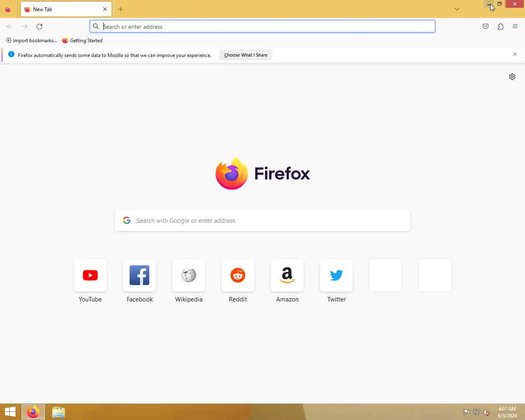The width and height of the screenshot is (525, 420).
Task: Open Import bookmarks bookmark item
Action: tap(31, 40)
